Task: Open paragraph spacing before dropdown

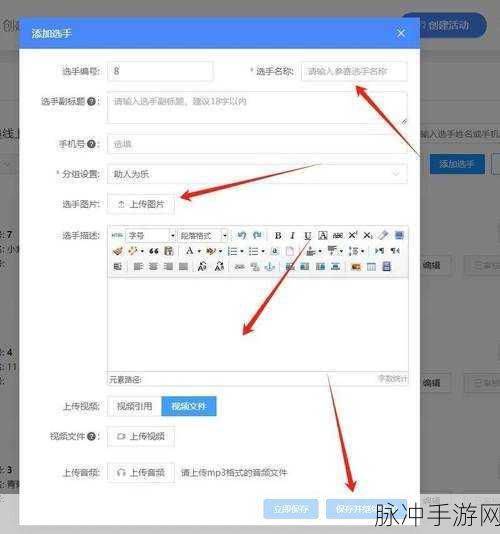Action: (x=320, y=252)
